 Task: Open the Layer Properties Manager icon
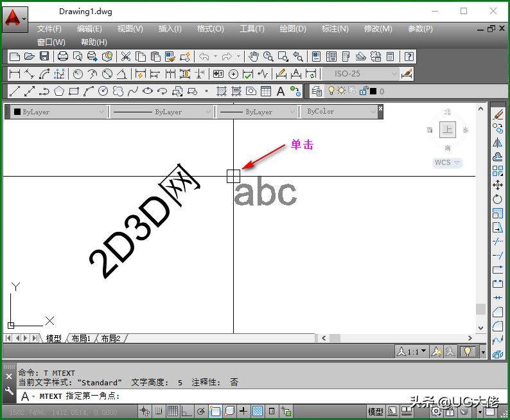(x=317, y=91)
